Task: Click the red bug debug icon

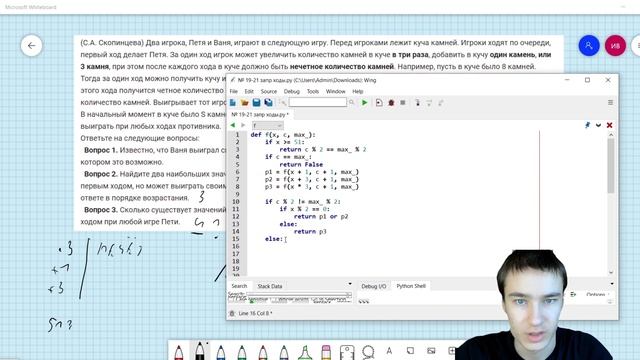Action: point(391,103)
